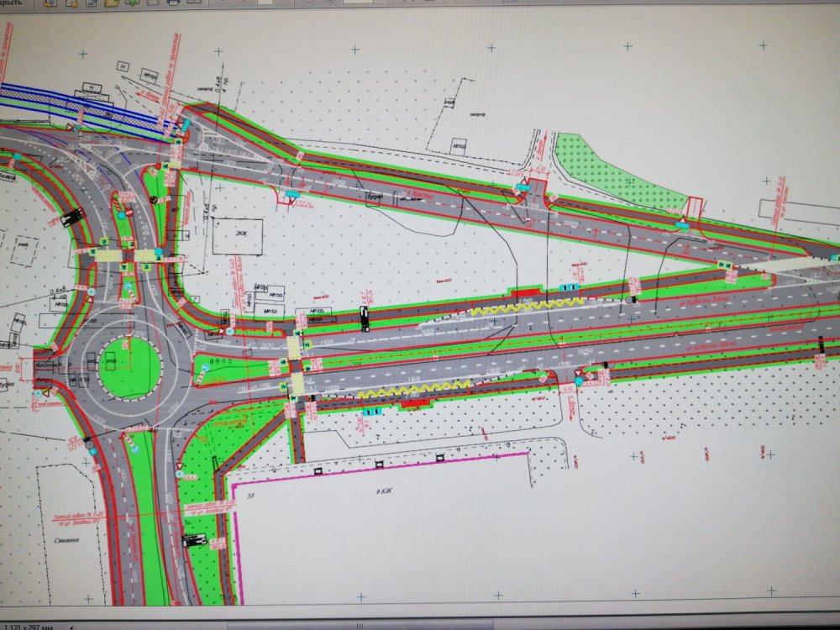Click the page size label in status bar
840x630 pixels.
[27, 626]
